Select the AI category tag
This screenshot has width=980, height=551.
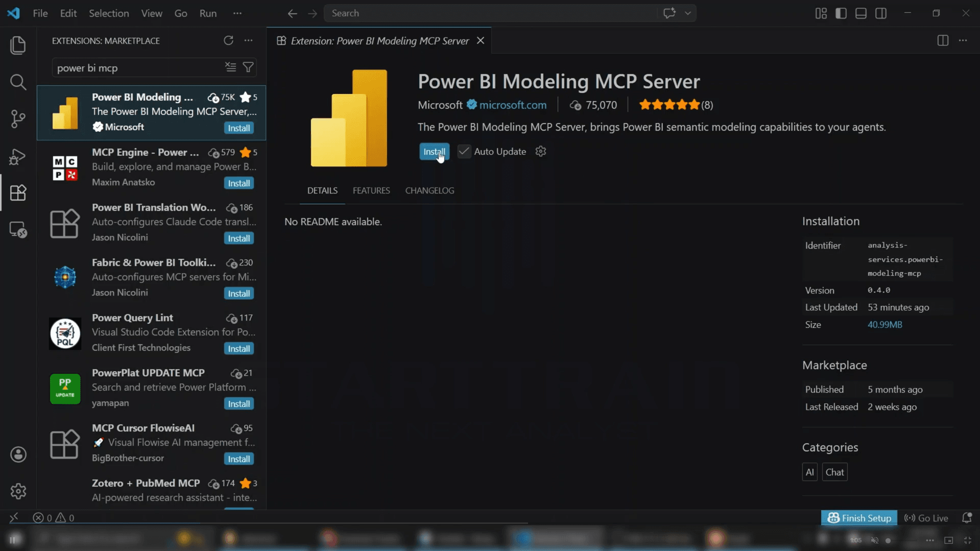tap(809, 472)
